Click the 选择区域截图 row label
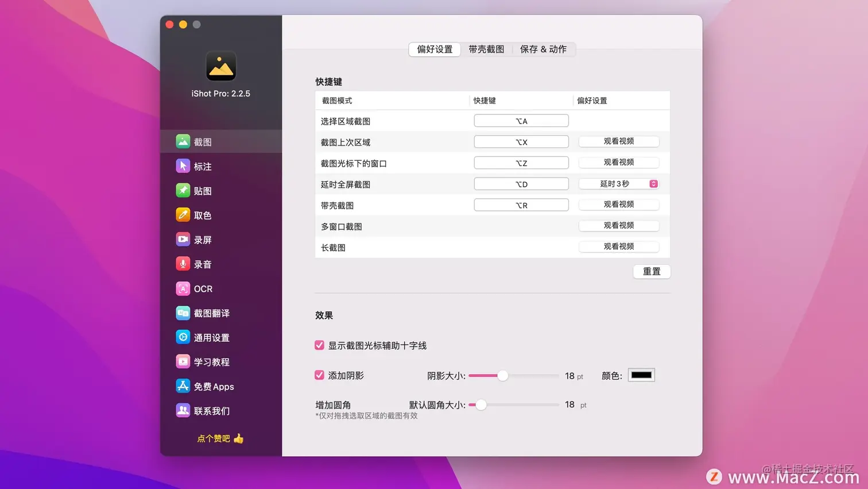868x489 pixels. point(346,121)
